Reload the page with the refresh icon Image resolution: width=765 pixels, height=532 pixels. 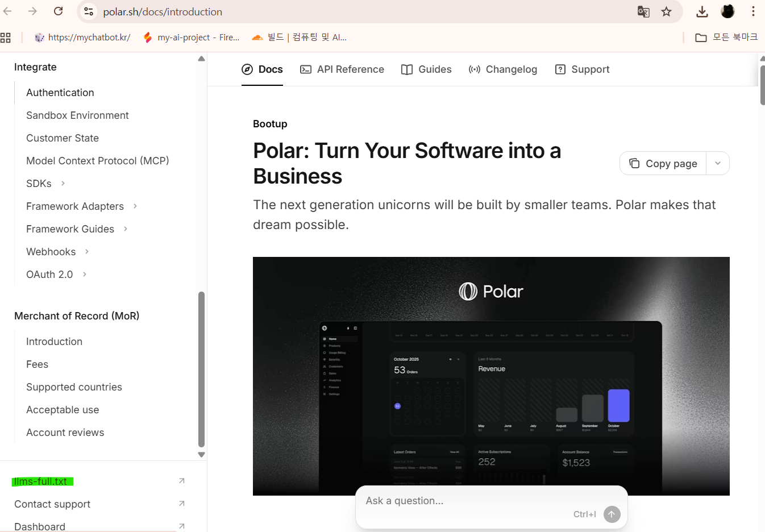58,11
